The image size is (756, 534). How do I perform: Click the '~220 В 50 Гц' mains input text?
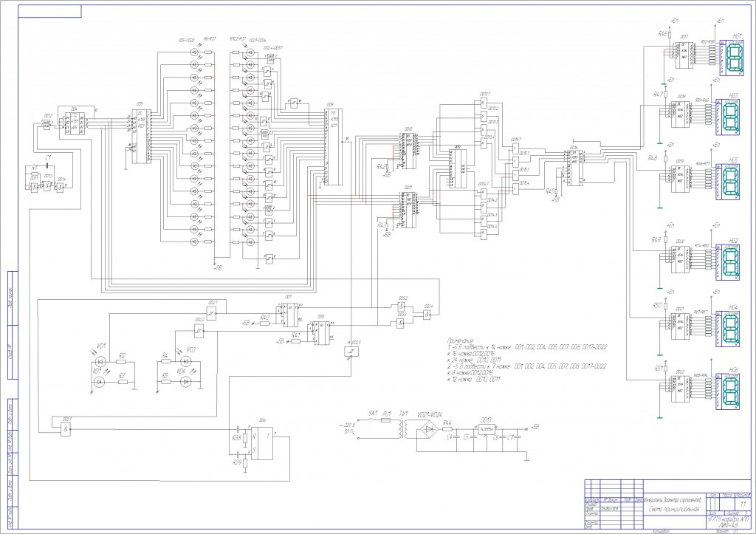348,429
